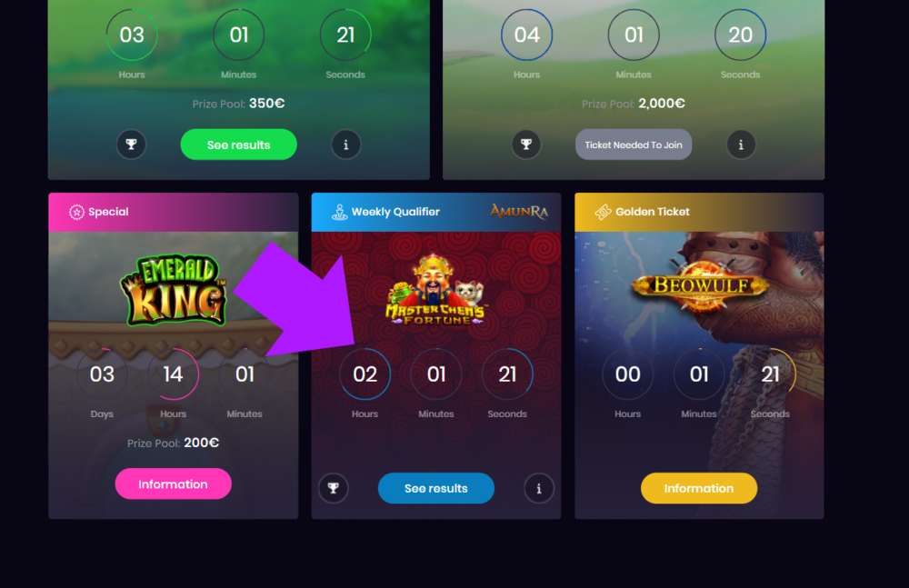This screenshot has height=588, width=909.
Task: Click the 02 Hours countdown circle
Action: [365, 374]
